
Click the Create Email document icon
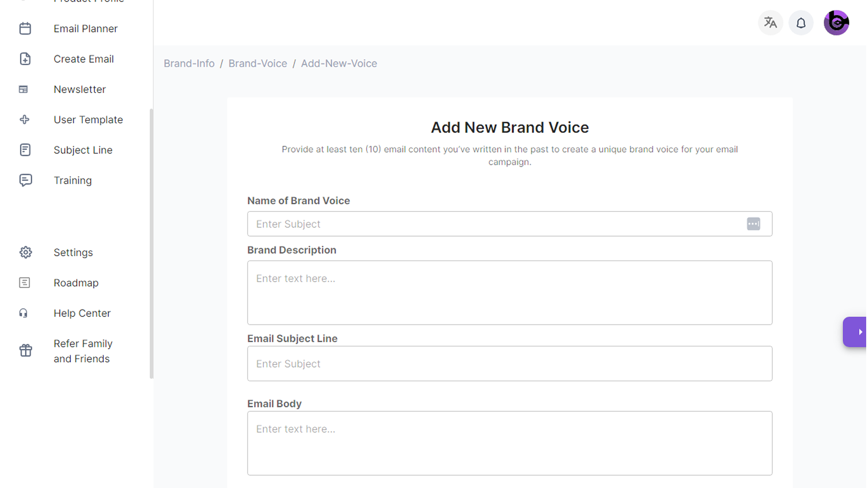tap(25, 59)
